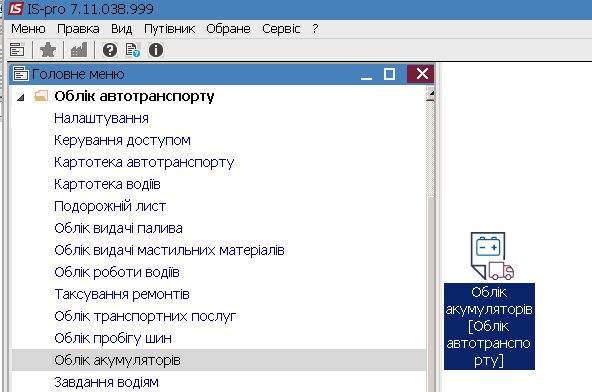This screenshot has height=392, width=592.
Task: Open Завдання водіям item
Action: click(x=106, y=382)
